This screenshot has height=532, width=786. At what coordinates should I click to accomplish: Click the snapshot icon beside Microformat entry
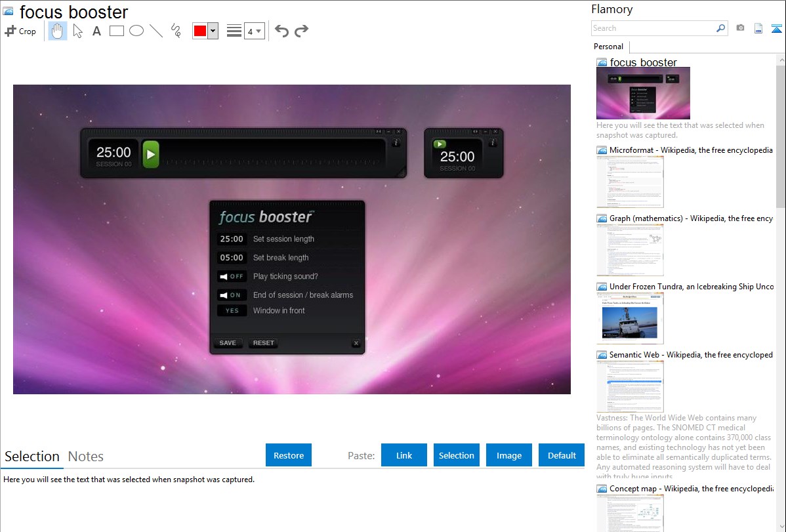pyautogui.click(x=602, y=150)
